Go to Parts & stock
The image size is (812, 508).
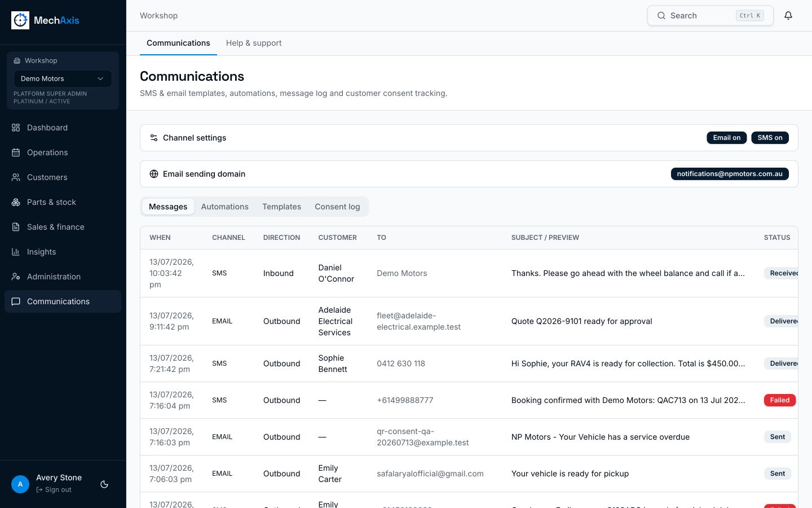coord(63,202)
